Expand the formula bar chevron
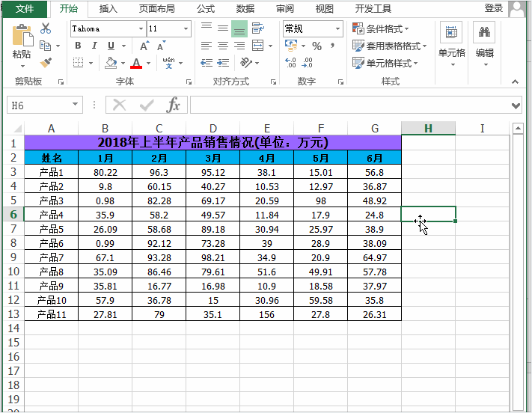532x413 pixels. [x=516, y=106]
